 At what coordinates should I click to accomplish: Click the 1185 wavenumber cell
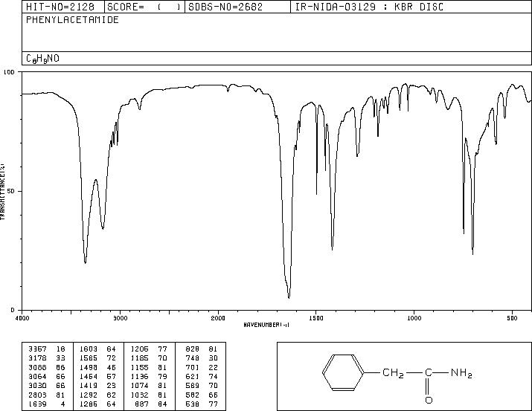click(x=139, y=358)
